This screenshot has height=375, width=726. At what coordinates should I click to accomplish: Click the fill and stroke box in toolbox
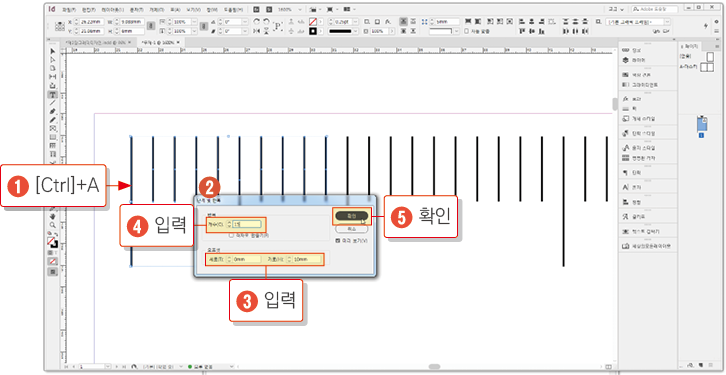point(52,243)
